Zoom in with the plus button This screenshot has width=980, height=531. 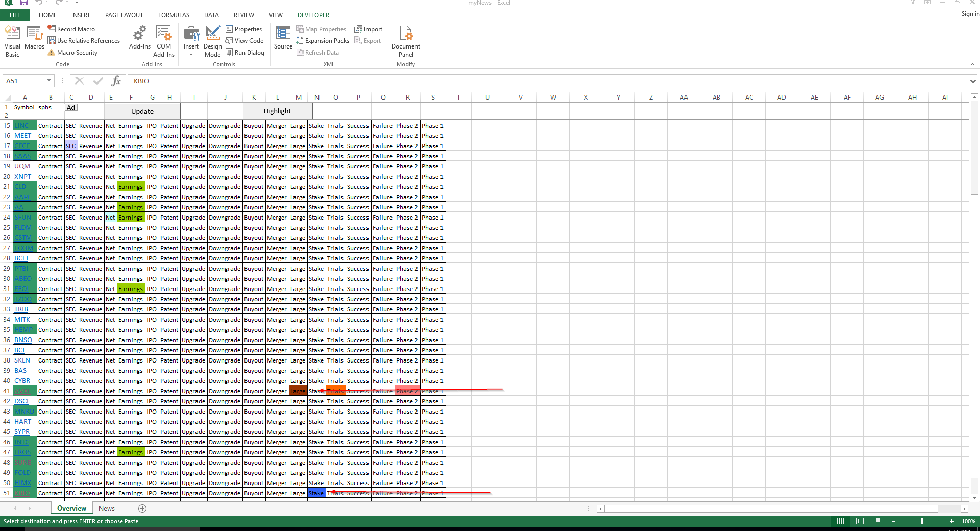coord(952,521)
